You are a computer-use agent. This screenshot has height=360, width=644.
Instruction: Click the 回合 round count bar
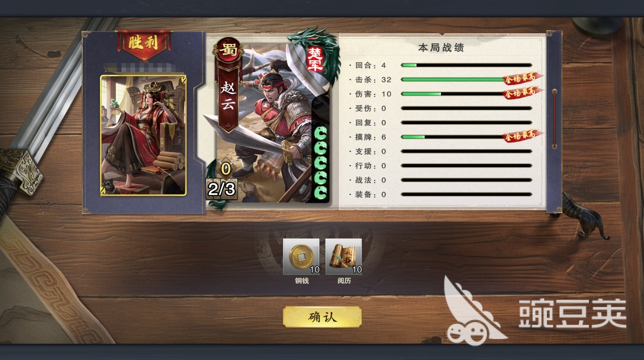(x=466, y=65)
